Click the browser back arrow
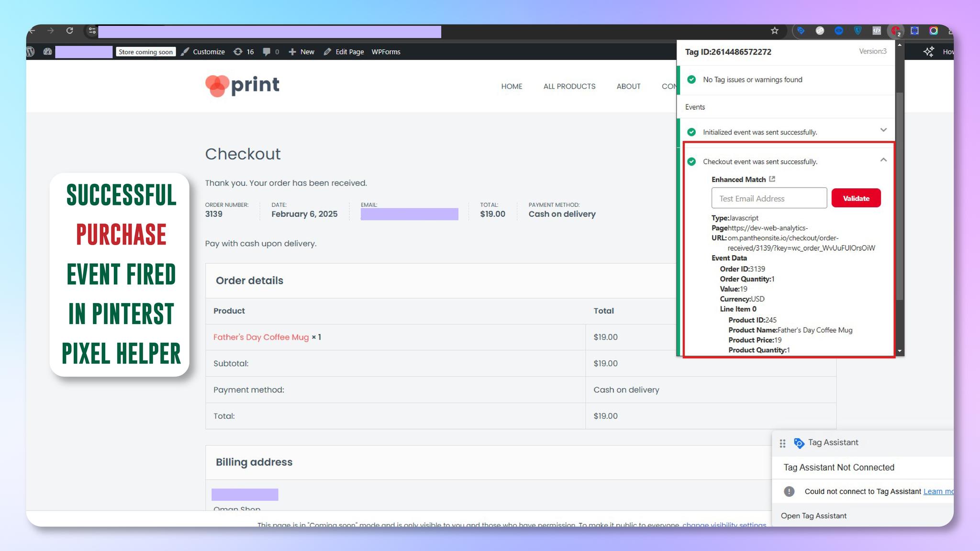 point(32,31)
